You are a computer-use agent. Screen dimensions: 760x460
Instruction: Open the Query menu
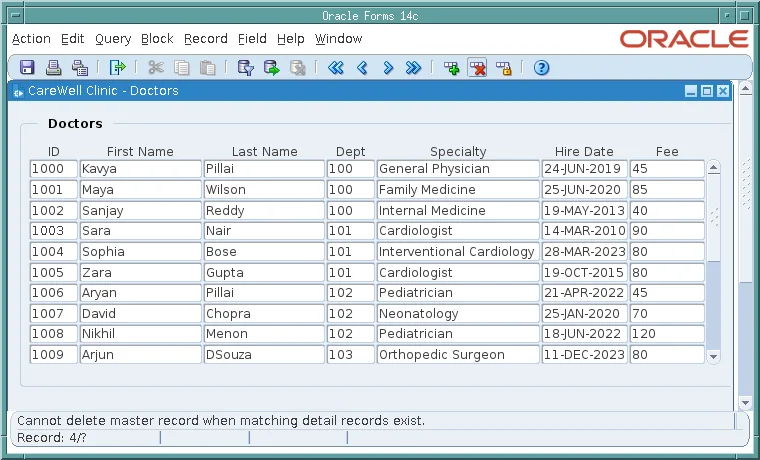point(113,39)
